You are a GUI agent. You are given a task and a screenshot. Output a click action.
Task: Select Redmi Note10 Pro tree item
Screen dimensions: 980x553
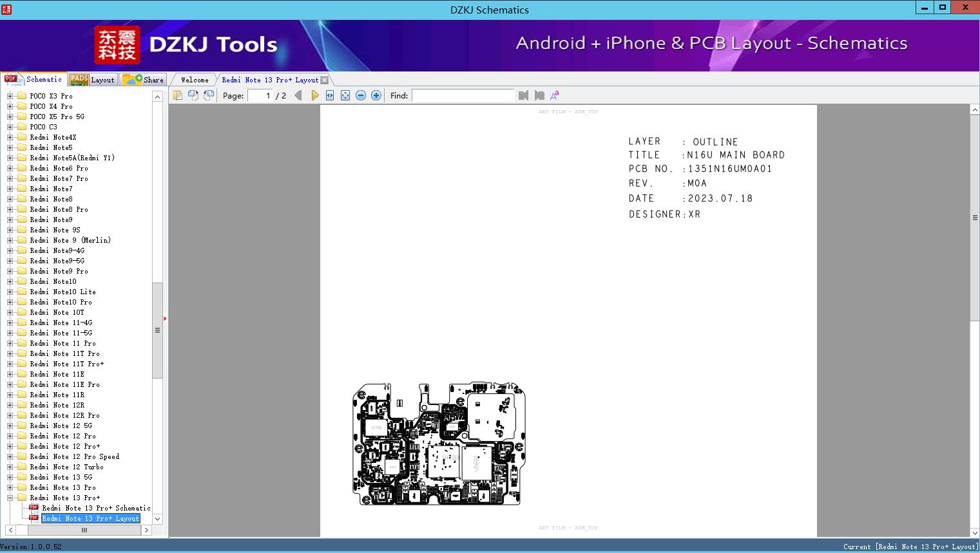(61, 302)
